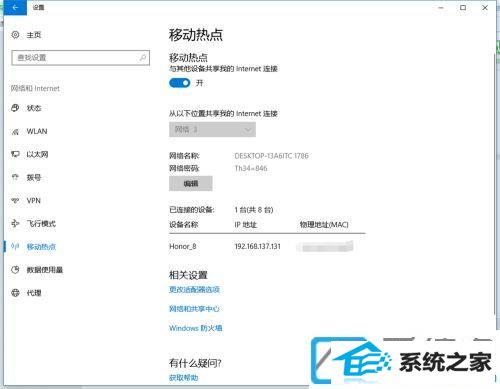Click the network password value Th34=846
The height and width of the screenshot is (389, 500).
[251, 168]
